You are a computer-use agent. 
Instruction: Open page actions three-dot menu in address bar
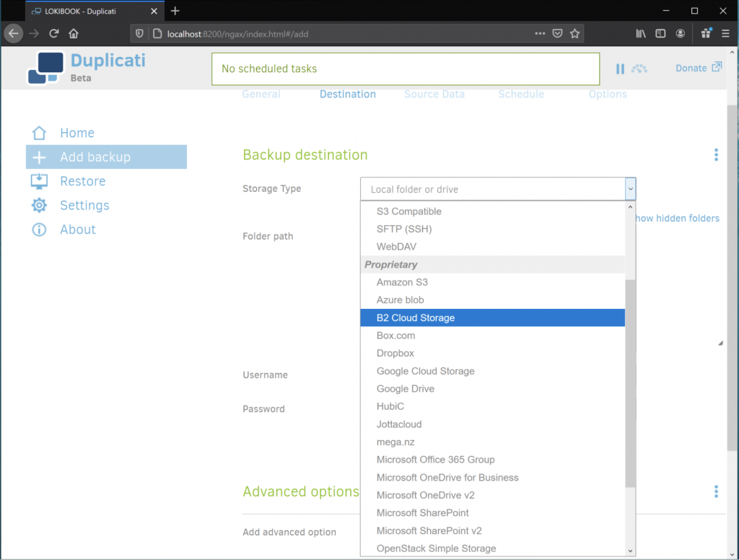coord(540,33)
